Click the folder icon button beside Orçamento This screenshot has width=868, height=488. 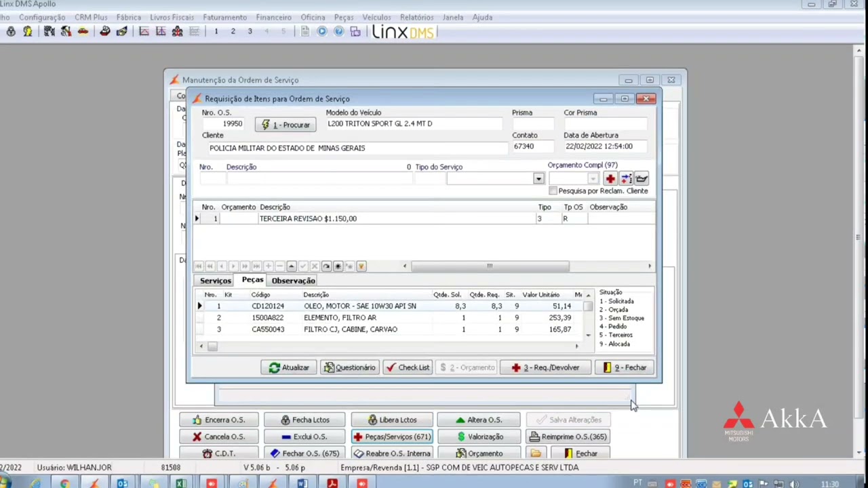(x=536, y=453)
